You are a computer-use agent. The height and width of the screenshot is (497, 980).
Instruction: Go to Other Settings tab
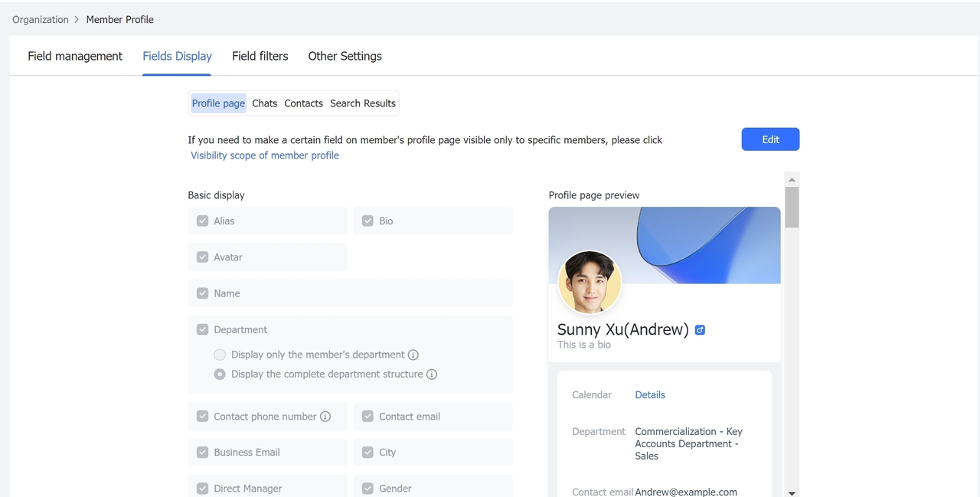click(345, 56)
